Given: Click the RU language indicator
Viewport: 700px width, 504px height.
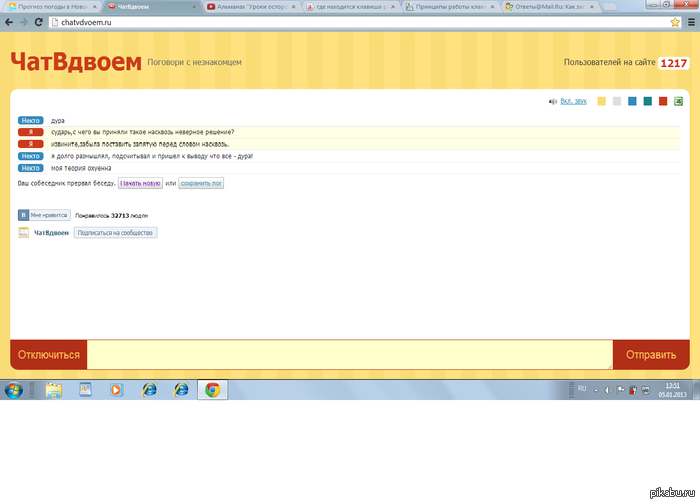Looking at the screenshot, I should [582, 388].
